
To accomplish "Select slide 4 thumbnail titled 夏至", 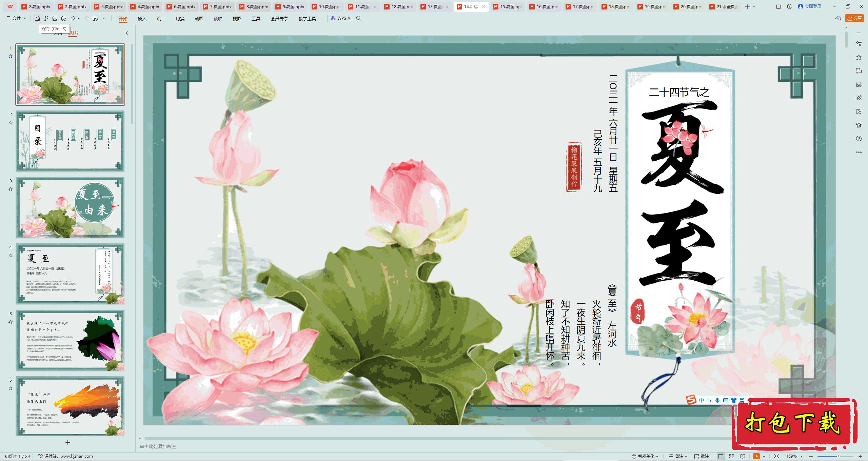I will pyautogui.click(x=70, y=274).
